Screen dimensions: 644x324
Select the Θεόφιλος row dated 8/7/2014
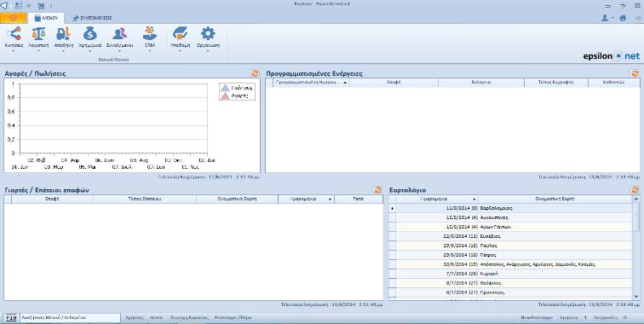pos(510,283)
